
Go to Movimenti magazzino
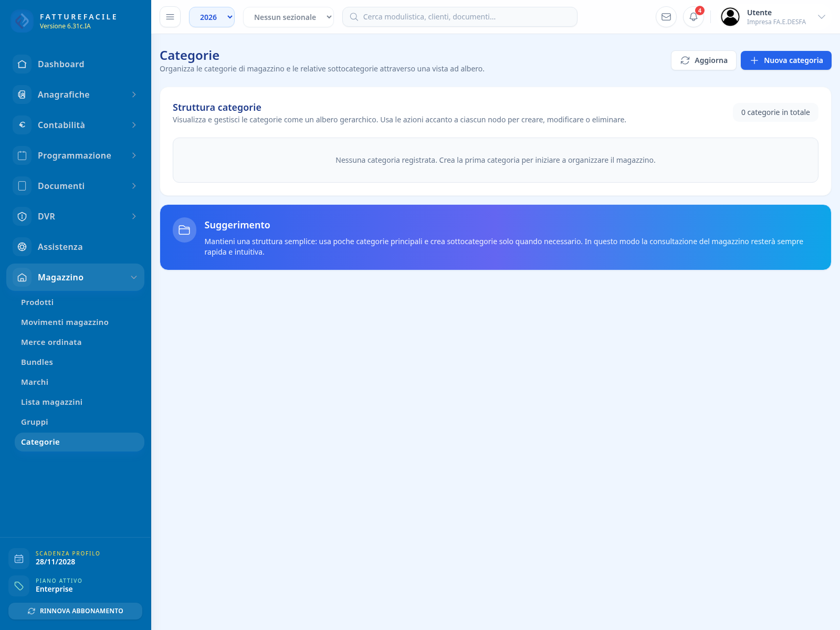click(65, 322)
